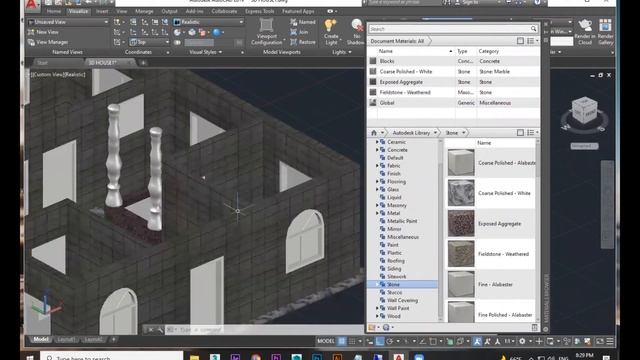This screenshot has height=360, width=640.
Task: Click the search magnifier in Materials Browser
Action: (533, 29)
